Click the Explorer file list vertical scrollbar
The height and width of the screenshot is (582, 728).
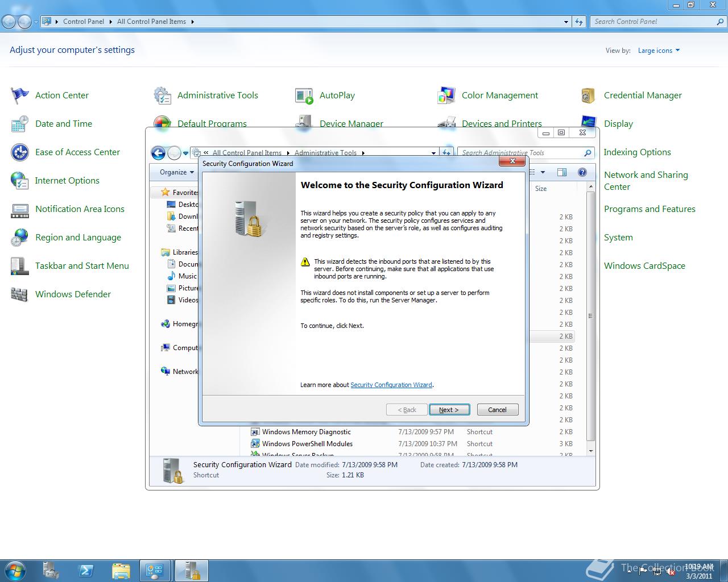click(591, 315)
